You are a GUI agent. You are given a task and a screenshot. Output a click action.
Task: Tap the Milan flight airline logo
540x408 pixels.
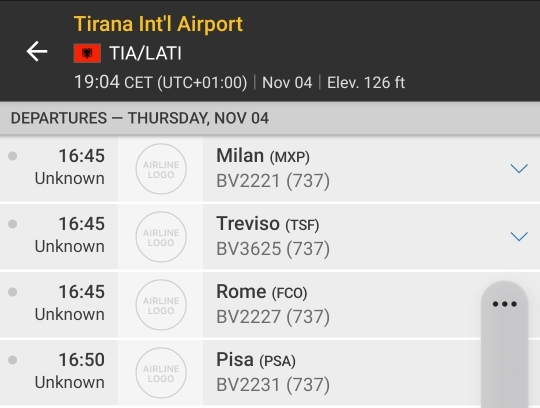point(161,169)
